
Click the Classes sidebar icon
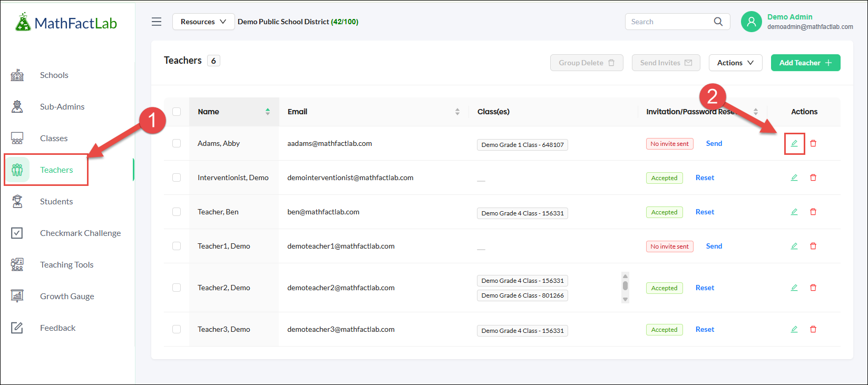(x=17, y=138)
